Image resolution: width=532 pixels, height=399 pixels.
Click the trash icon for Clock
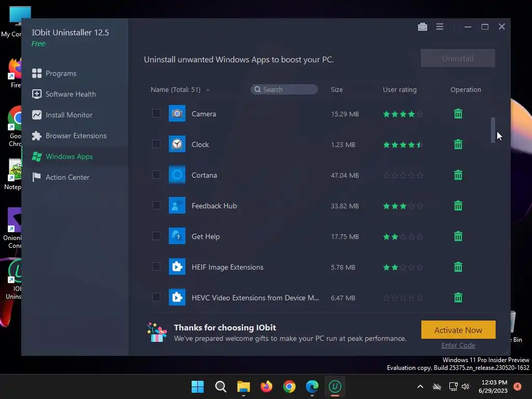tap(458, 144)
